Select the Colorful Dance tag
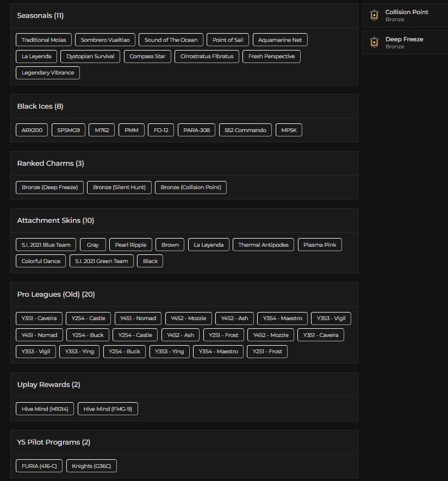The image size is (448, 481). tap(40, 261)
